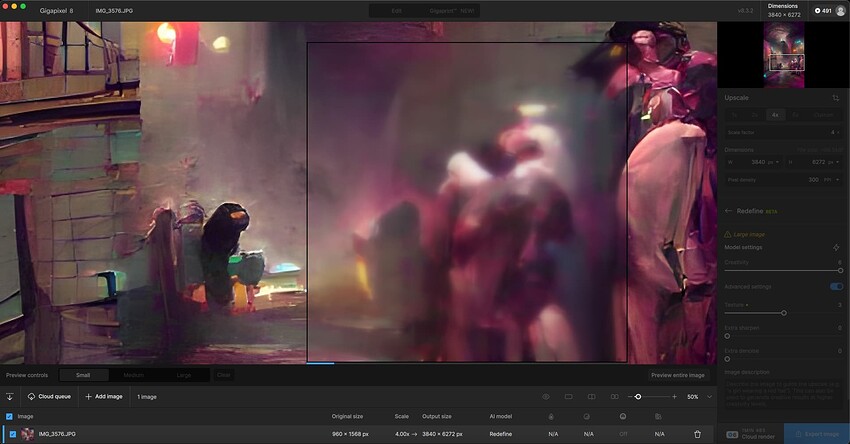850x444 pixels.
Task: Click Redefine AI model cell
Action: coord(500,434)
